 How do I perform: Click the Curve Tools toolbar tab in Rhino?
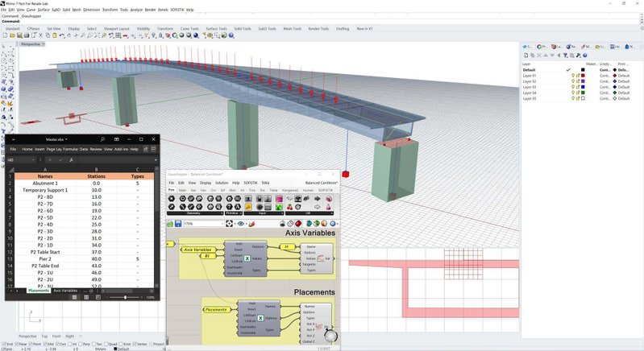(x=189, y=28)
